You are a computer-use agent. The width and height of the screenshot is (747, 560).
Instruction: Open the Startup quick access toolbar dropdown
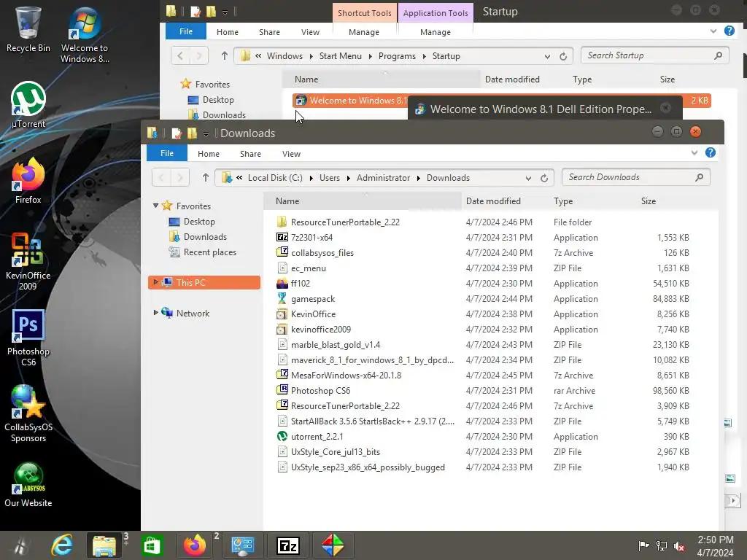225,12
